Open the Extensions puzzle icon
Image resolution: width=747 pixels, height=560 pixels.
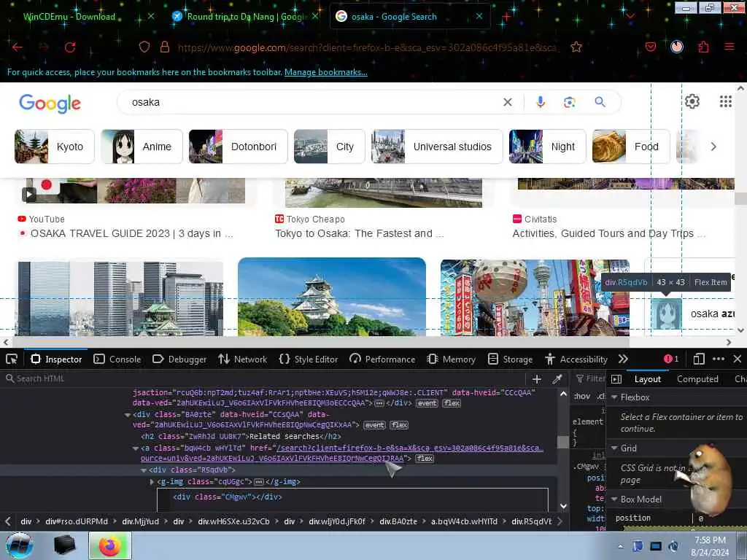tap(703, 47)
